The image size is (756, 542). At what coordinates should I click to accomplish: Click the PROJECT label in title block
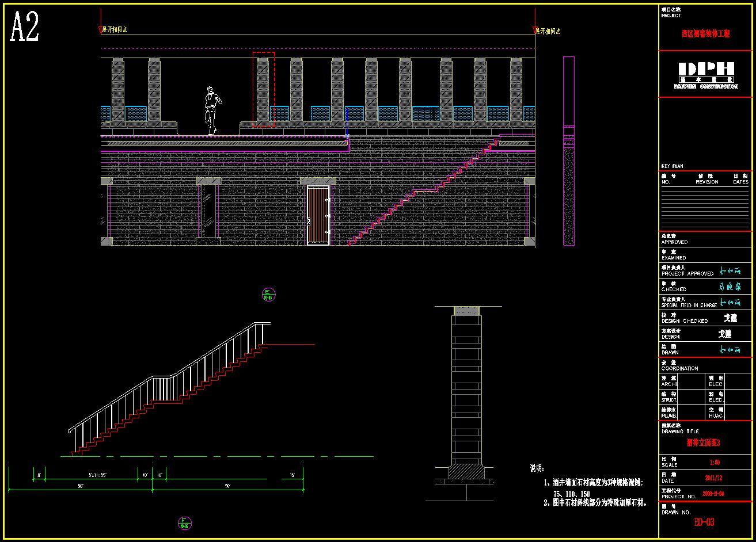point(671,16)
